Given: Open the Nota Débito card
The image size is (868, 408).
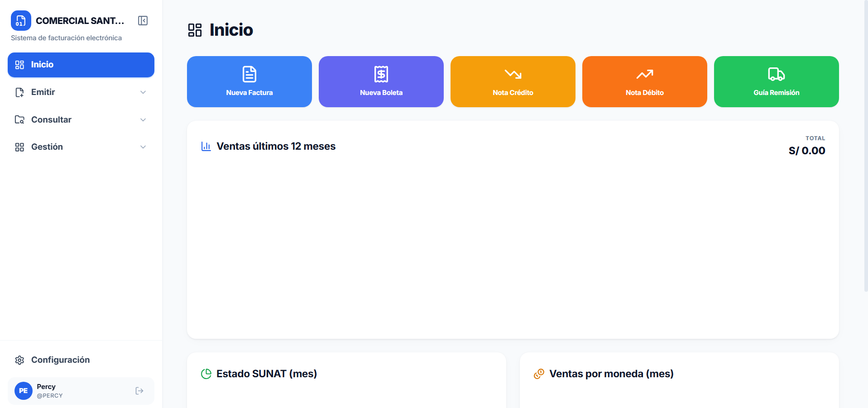Looking at the screenshot, I should point(645,81).
